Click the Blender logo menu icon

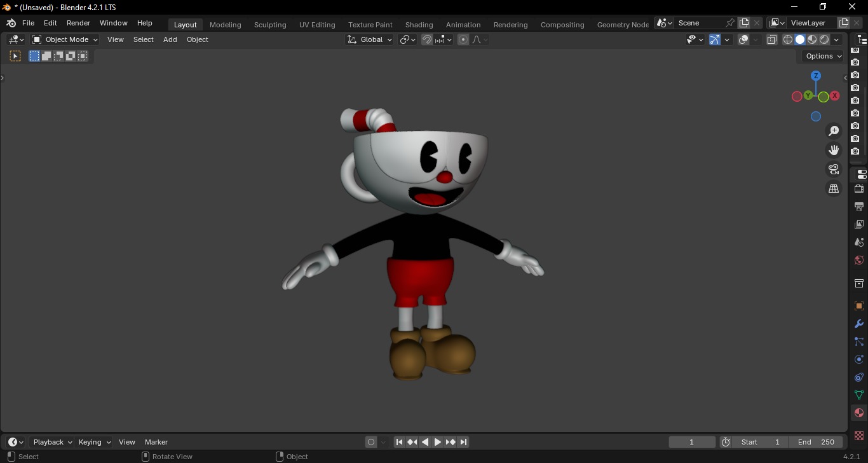pyautogui.click(x=11, y=23)
